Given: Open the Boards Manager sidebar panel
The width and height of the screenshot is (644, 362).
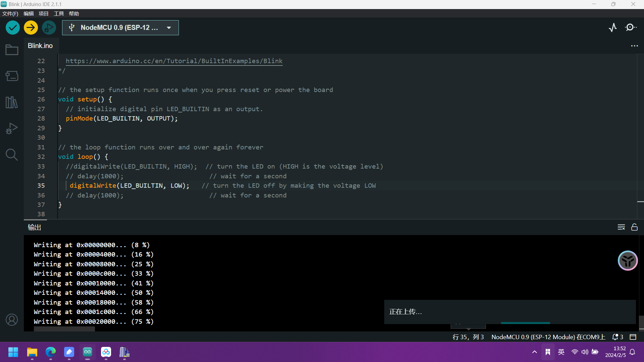Looking at the screenshot, I should point(12,76).
